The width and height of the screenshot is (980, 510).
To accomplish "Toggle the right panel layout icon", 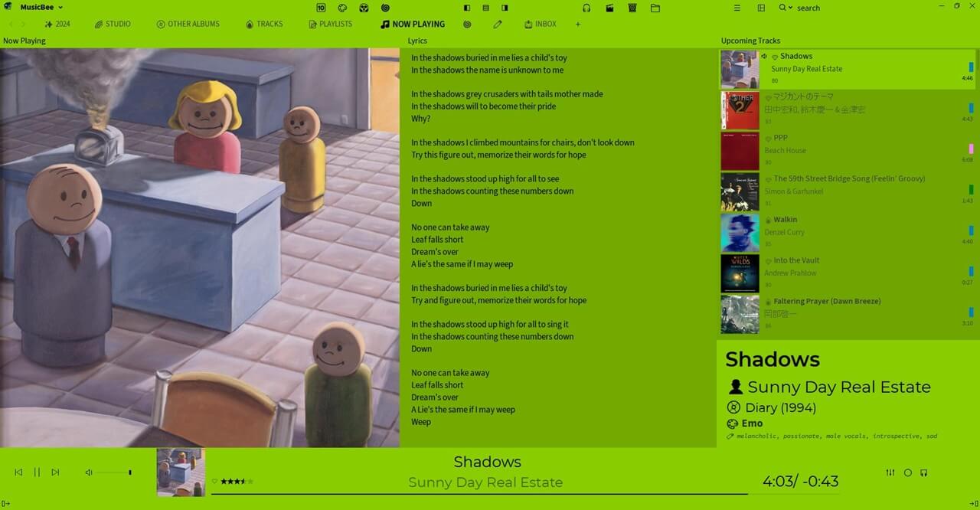I will pyautogui.click(x=504, y=8).
